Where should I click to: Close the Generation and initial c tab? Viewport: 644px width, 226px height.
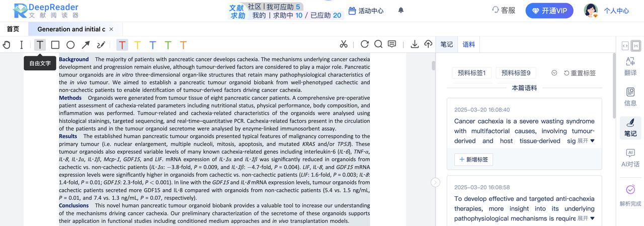(x=111, y=29)
